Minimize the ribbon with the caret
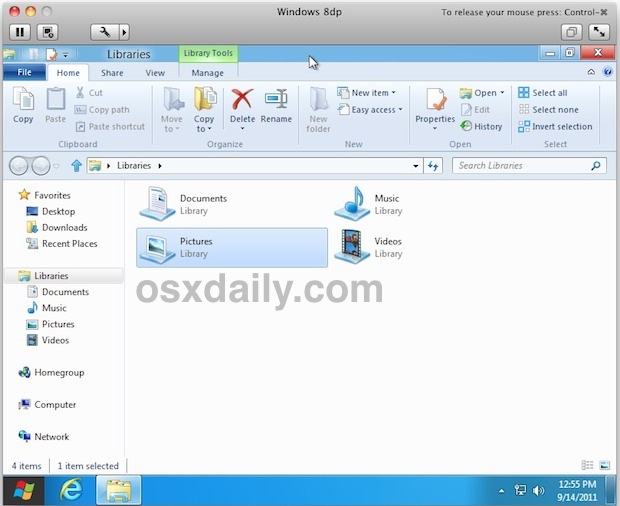Screen dimensions: 620x506 point(591,72)
